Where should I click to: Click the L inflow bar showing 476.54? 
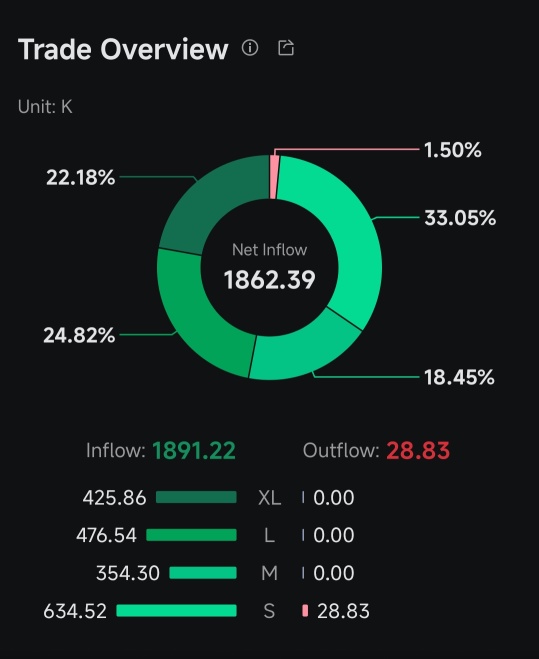(191, 535)
